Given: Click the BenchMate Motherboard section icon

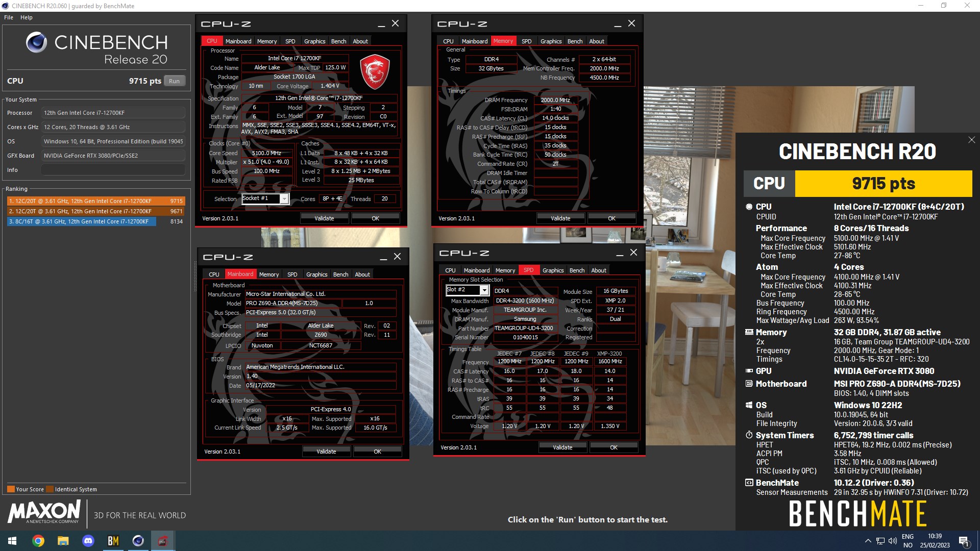Looking at the screenshot, I should pos(749,384).
